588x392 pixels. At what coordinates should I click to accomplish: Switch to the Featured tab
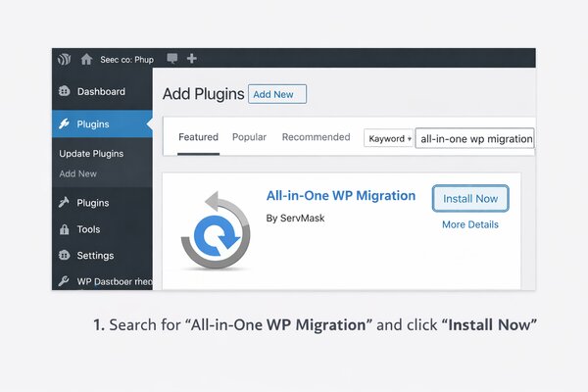click(x=198, y=137)
